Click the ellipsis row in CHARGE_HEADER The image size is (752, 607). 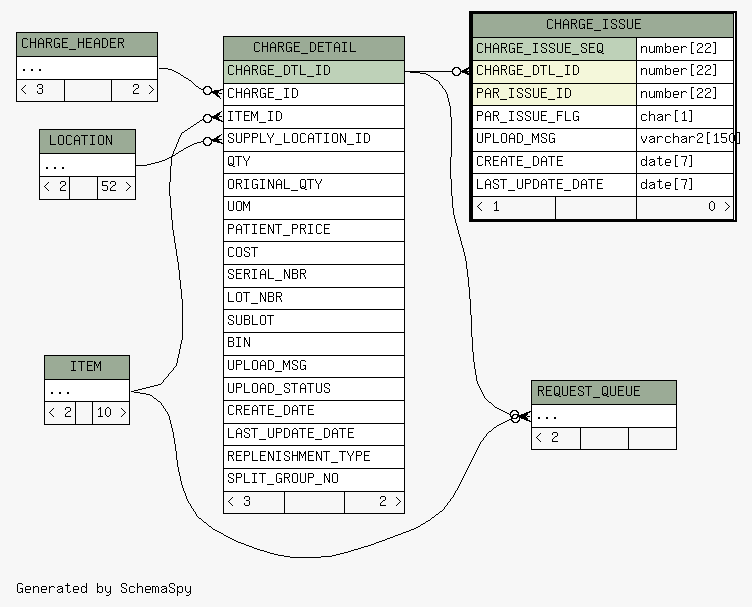pos(87,68)
